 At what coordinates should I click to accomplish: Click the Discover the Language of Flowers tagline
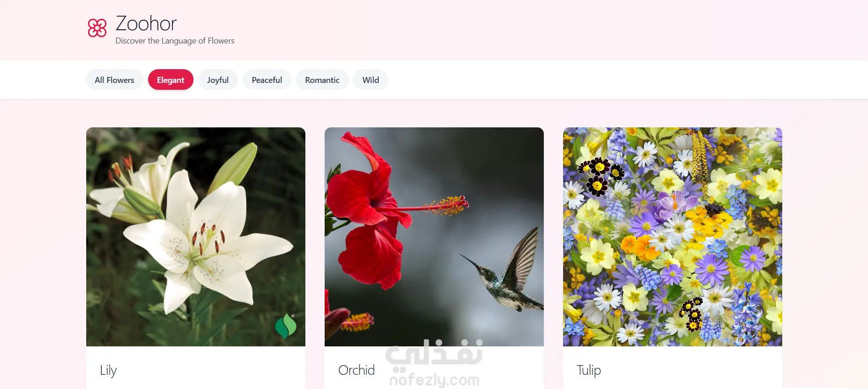tap(175, 41)
